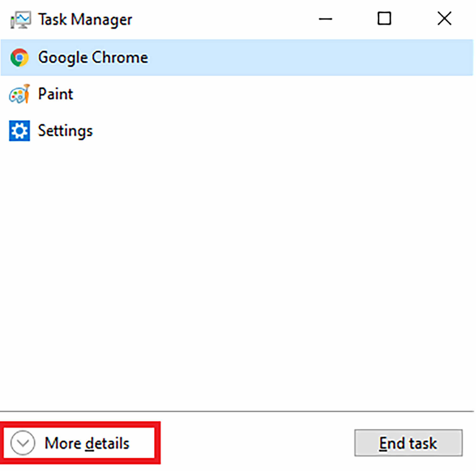Click the footer area left of End task
Image resolution: width=476 pixels, height=471 pixels.
pos(257,443)
